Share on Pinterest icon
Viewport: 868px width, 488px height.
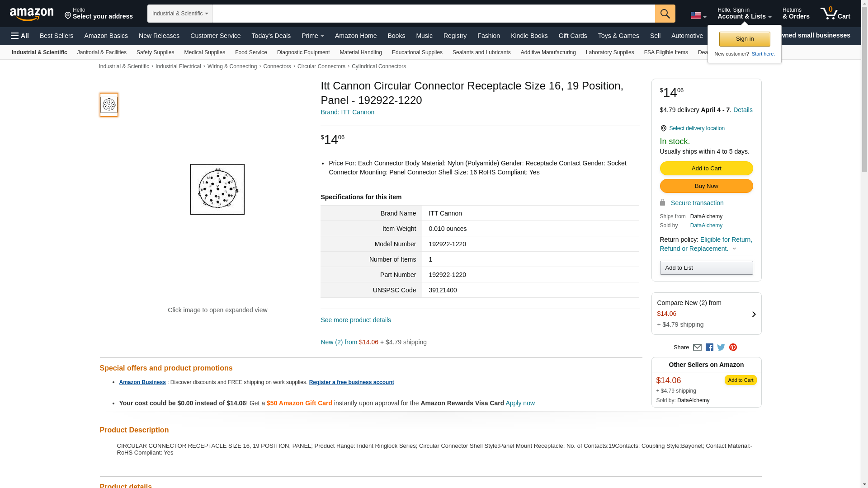733,347
